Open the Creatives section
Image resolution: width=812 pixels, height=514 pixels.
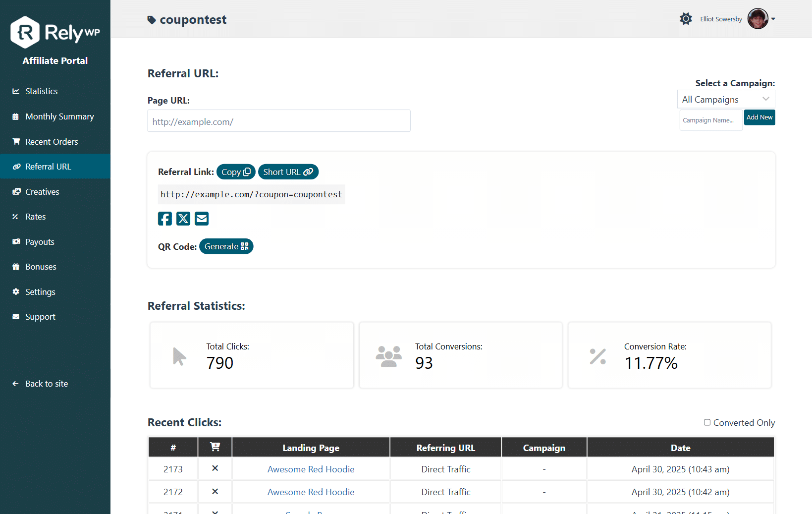point(42,192)
